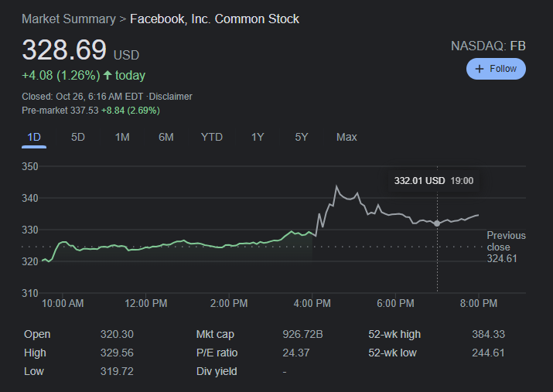Switch to the 5D time range tab

pos(78,137)
